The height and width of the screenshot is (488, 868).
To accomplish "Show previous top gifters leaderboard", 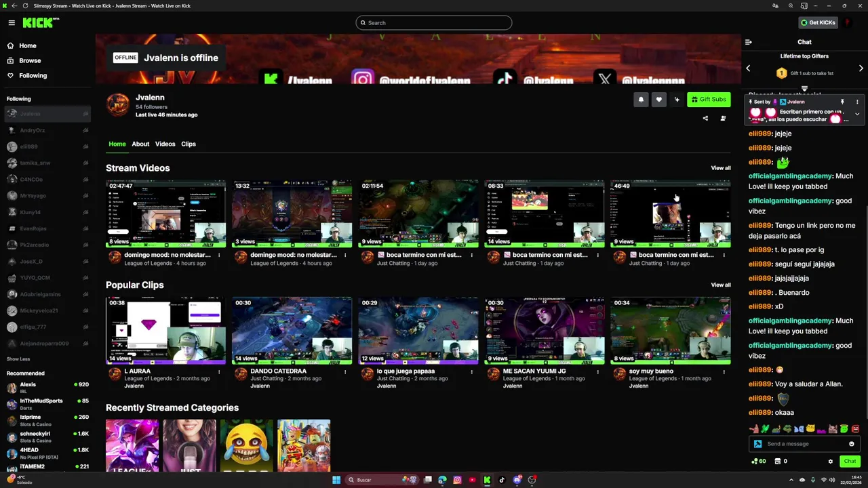I will click(x=748, y=68).
